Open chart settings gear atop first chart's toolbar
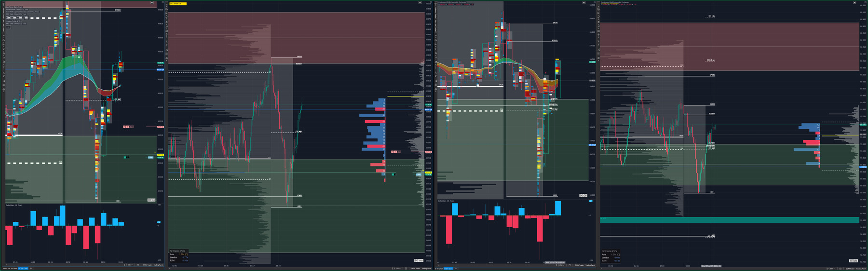This screenshot has width=868, height=271. click(x=3, y=4)
